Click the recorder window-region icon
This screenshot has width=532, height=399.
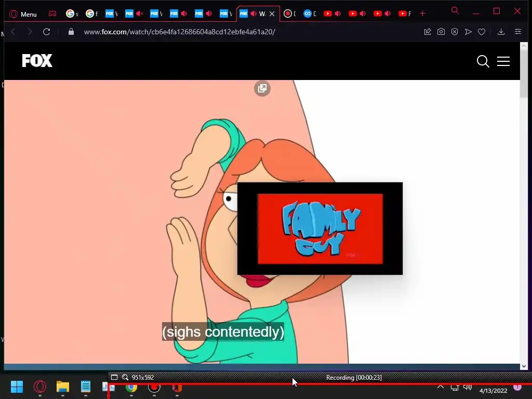(x=114, y=377)
